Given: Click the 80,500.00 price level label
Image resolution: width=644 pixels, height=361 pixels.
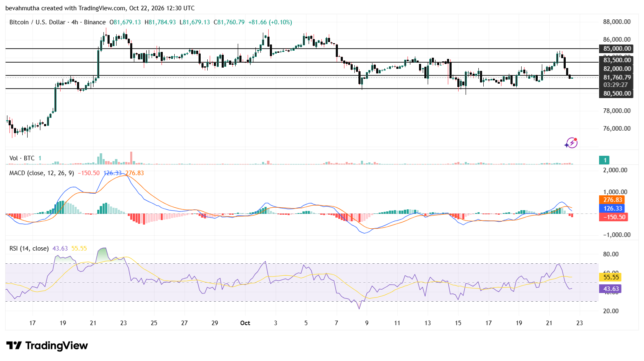Looking at the screenshot, I should click(616, 94).
